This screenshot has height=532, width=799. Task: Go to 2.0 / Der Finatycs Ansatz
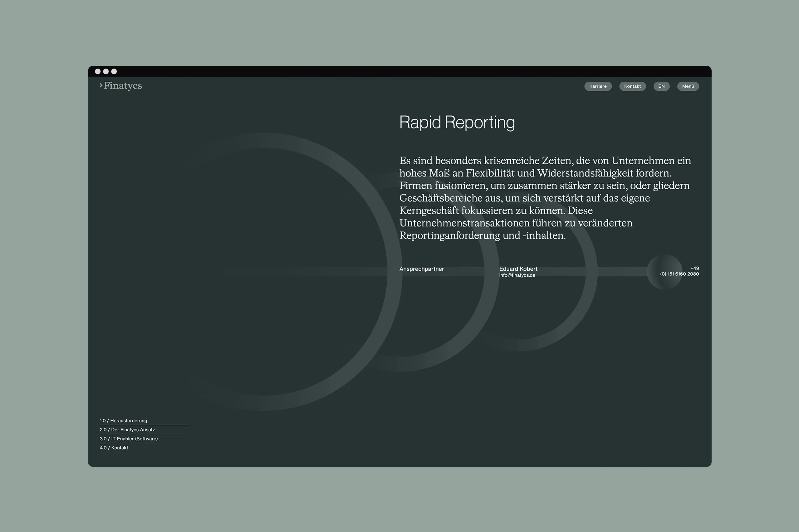tap(127, 429)
